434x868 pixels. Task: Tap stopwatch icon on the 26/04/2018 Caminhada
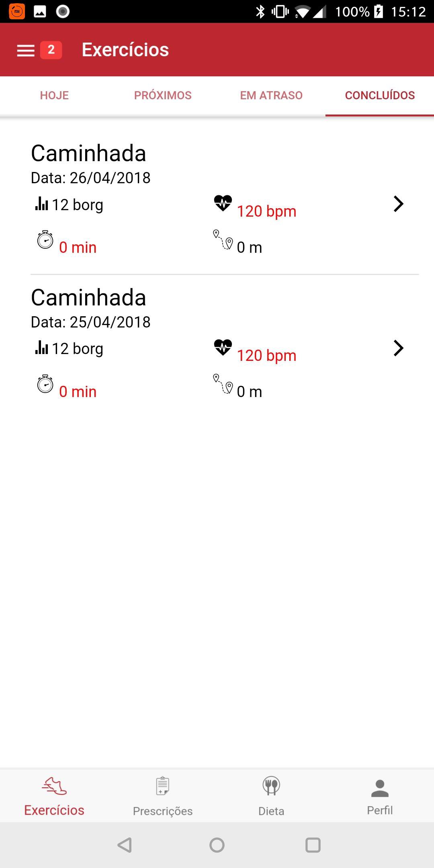[x=45, y=240]
